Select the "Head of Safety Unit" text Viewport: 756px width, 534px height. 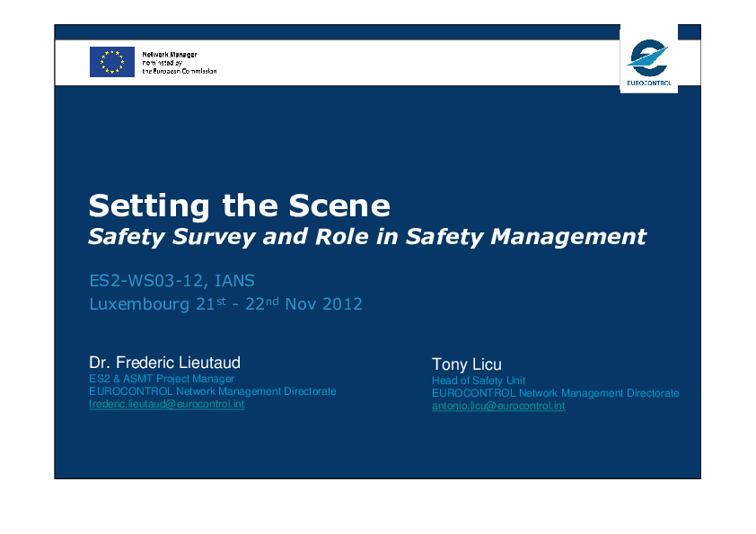click(x=478, y=381)
